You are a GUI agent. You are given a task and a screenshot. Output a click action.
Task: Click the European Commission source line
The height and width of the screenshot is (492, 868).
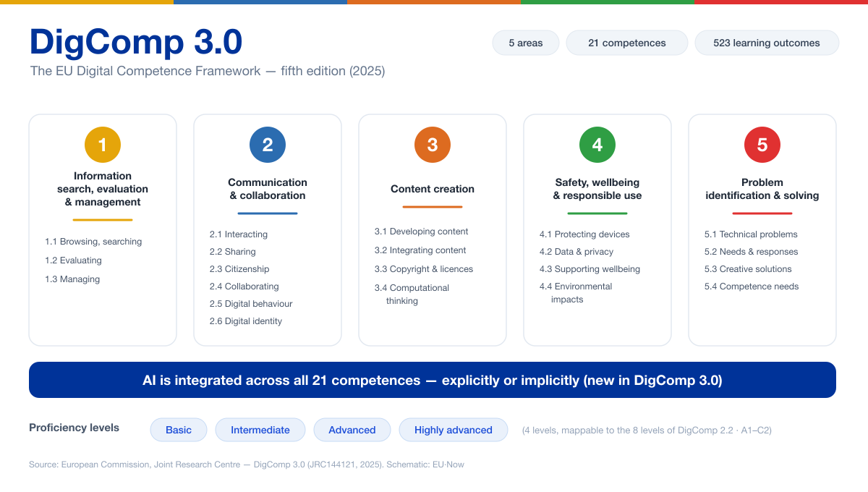coord(247,465)
